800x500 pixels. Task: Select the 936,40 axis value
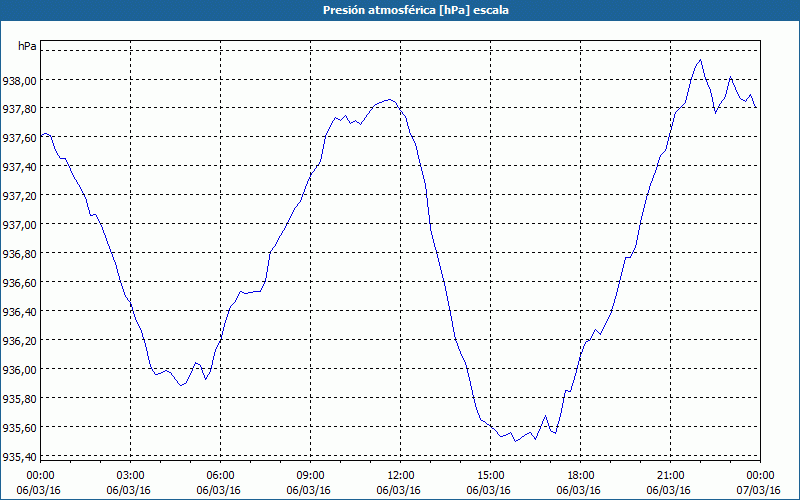pos(19,311)
